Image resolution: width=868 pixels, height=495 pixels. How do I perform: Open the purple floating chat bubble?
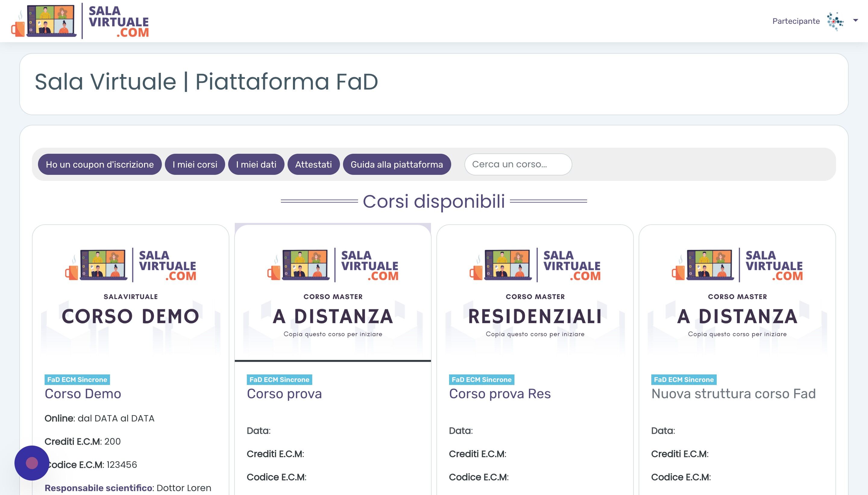point(32,463)
